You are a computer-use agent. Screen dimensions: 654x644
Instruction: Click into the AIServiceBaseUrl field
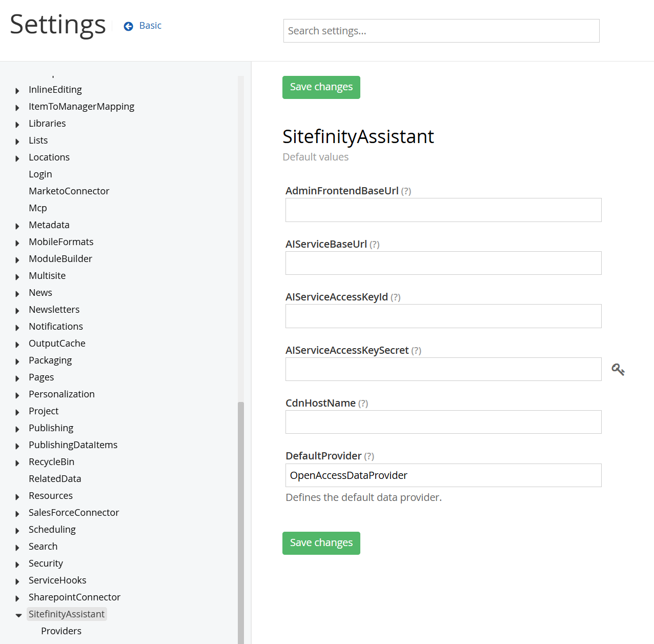coord(443,263)
